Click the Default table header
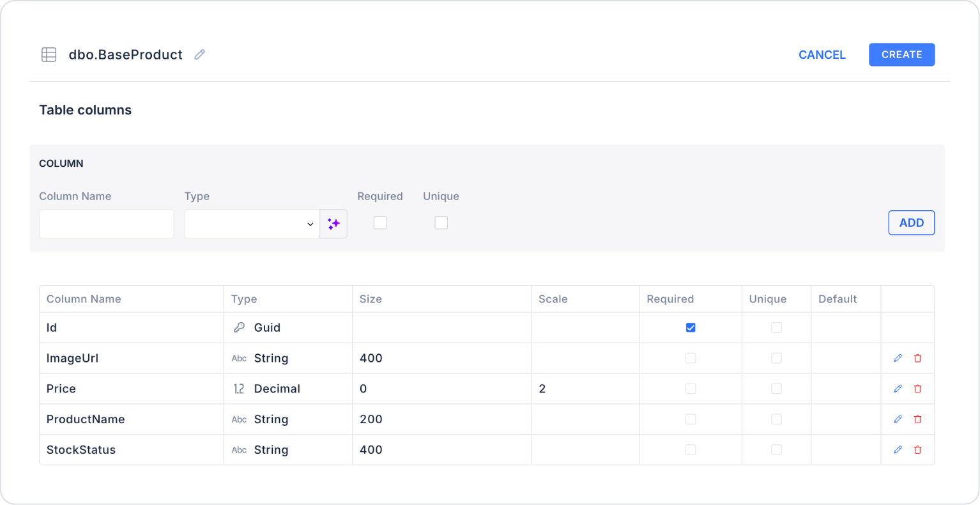The width and height of the screenshot is (980, 505). pyautogui.click(x=838, y=299)
